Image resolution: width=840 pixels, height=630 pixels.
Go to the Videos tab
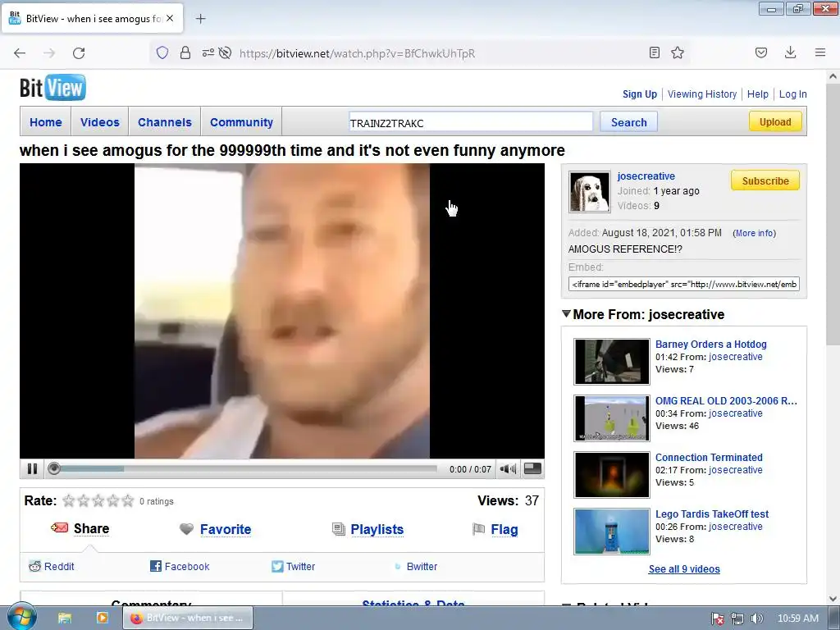99,122
